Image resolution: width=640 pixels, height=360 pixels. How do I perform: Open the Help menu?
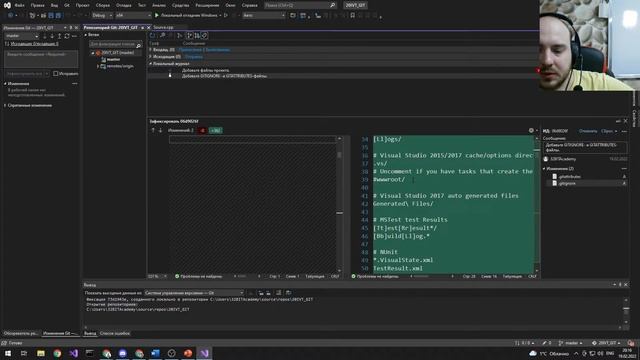click(249, 5)
